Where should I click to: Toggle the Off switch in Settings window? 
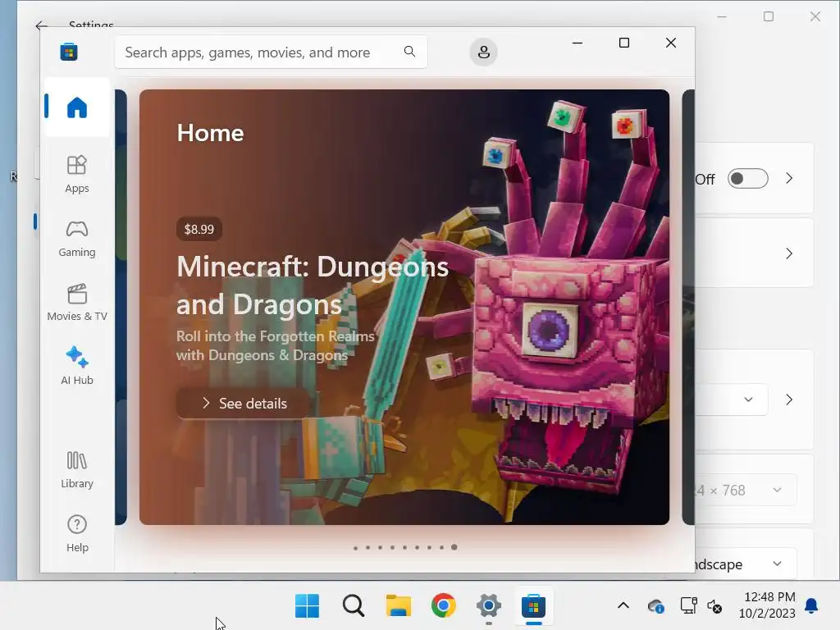coord(748,178)
